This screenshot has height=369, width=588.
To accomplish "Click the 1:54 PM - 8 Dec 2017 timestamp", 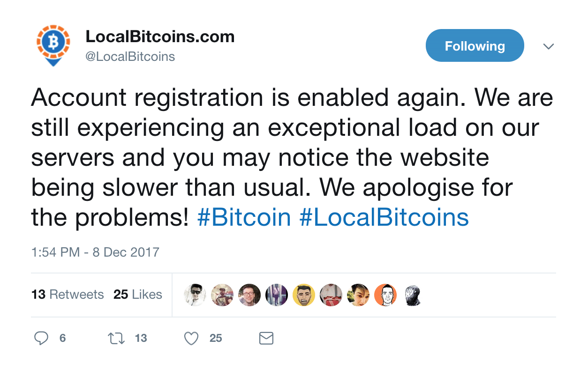I will 95,252.
